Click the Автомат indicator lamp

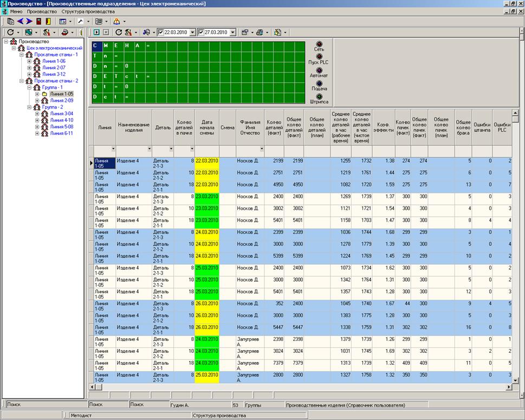point(319,70)
